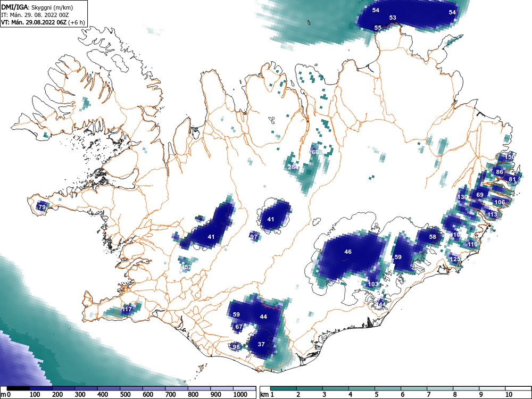This screenshot has height=399, width=532.
Task: Click the 'DMI/IGA: Skyggni (m/km)' title text
Action: click(x=37, y=7)
